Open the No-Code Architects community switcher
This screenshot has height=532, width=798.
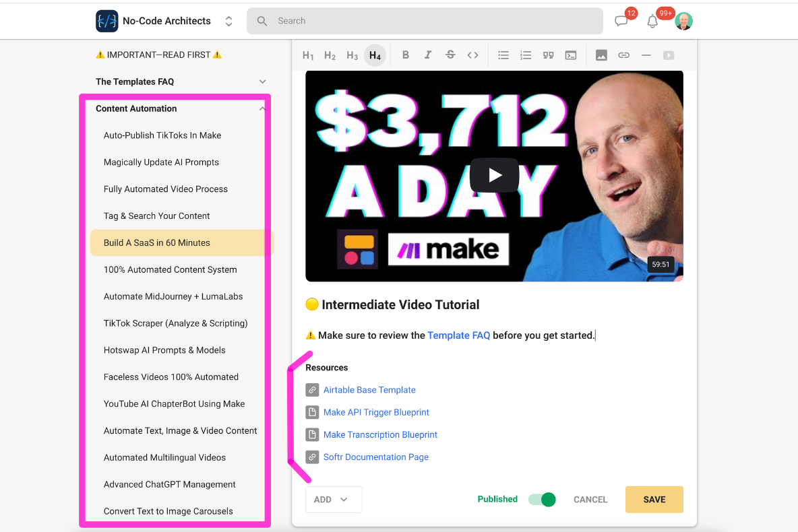coord(229,21)
